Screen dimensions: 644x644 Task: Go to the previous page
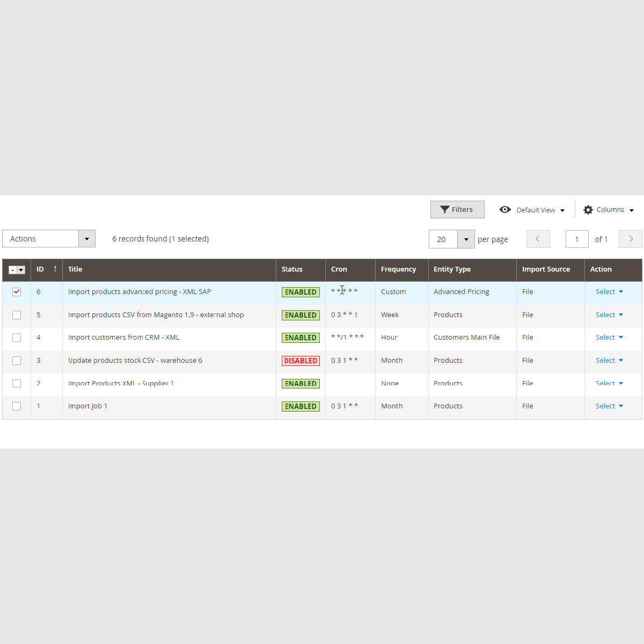pos(538,239)
